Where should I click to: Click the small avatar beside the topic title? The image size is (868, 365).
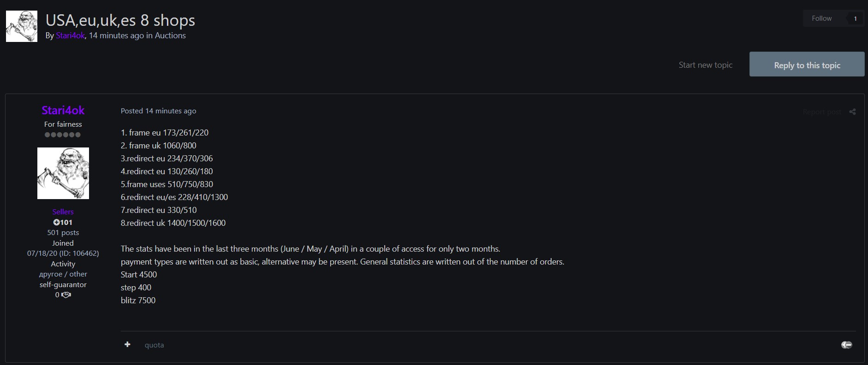22,26
